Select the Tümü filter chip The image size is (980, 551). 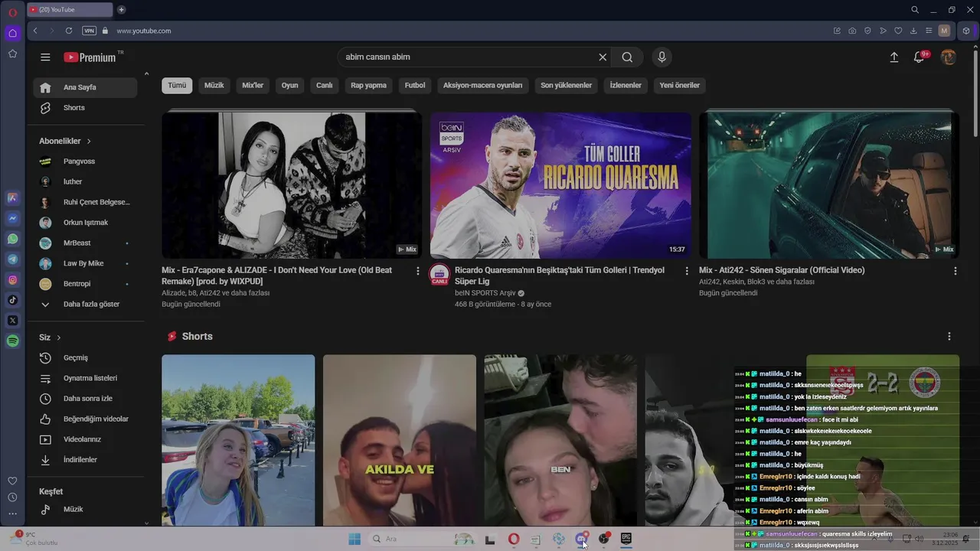point(177,86)
